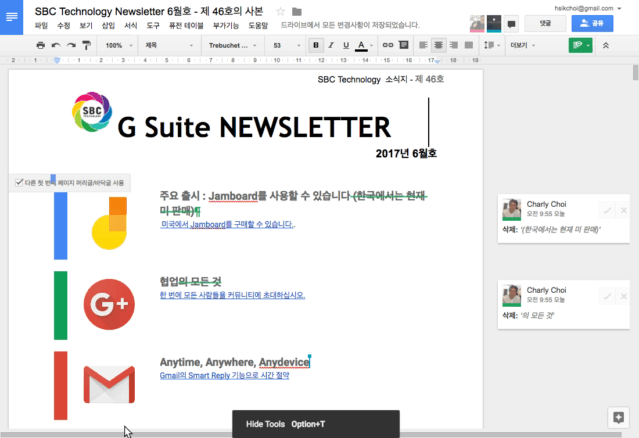Follow the Gmail의 Smart Reply link
Screen dimensions: 639x438
click(225, 375)
